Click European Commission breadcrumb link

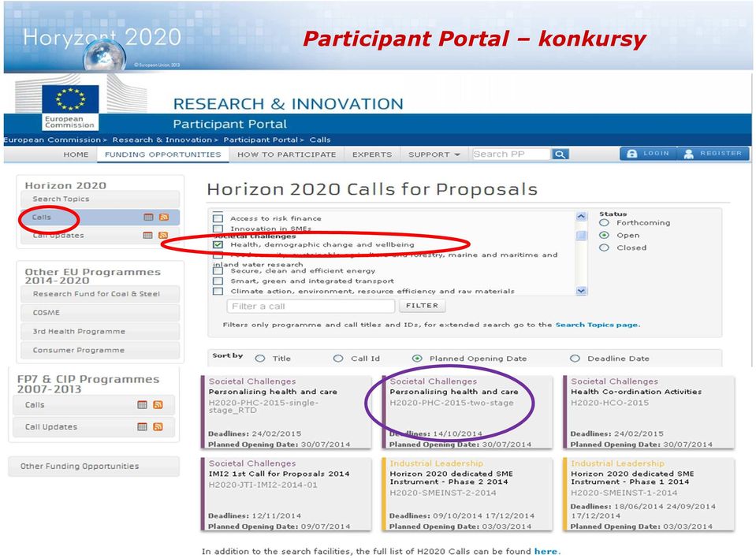pos(52,139)
